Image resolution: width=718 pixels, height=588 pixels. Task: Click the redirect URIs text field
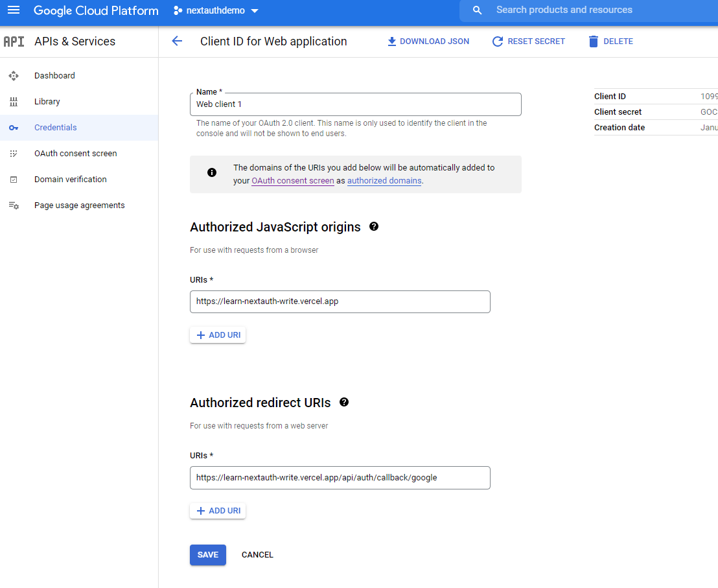[340, 478]
